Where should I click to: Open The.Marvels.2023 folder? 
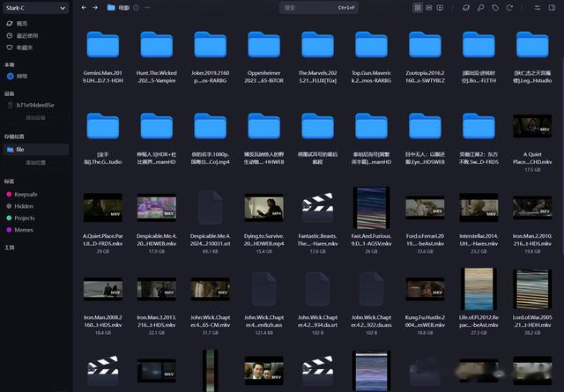[x=317, y=45]
